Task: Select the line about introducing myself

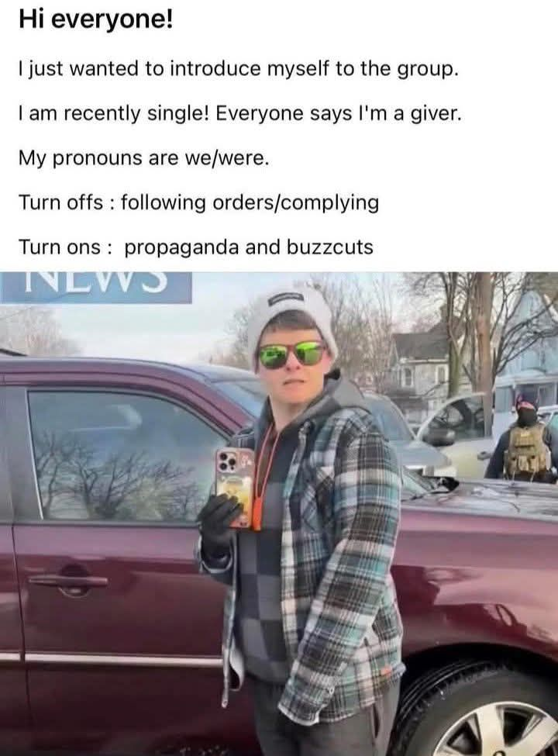Action: tap(238, 69)
